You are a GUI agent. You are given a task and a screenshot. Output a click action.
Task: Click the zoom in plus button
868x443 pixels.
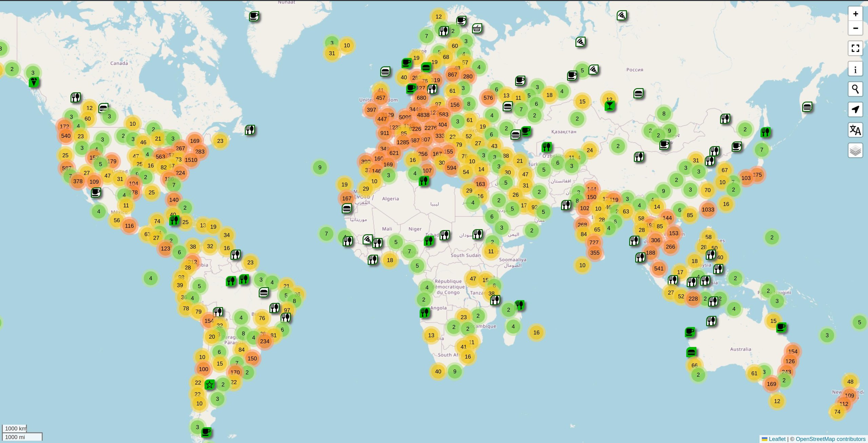855,14
